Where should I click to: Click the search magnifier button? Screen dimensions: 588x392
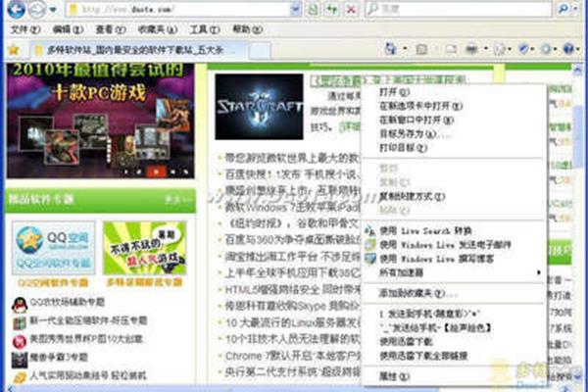tap(563, 9)
